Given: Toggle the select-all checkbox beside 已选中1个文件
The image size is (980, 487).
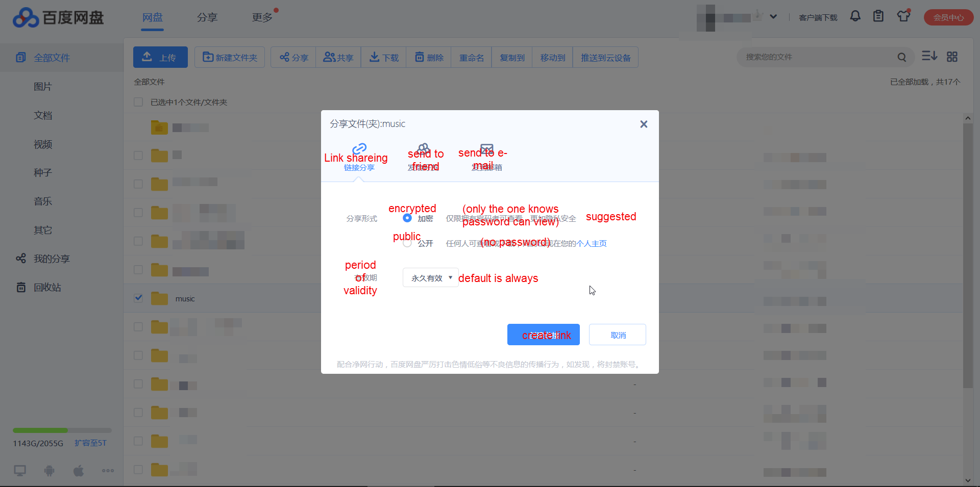Looking at the screenshot, I should [x=138, y=102].
